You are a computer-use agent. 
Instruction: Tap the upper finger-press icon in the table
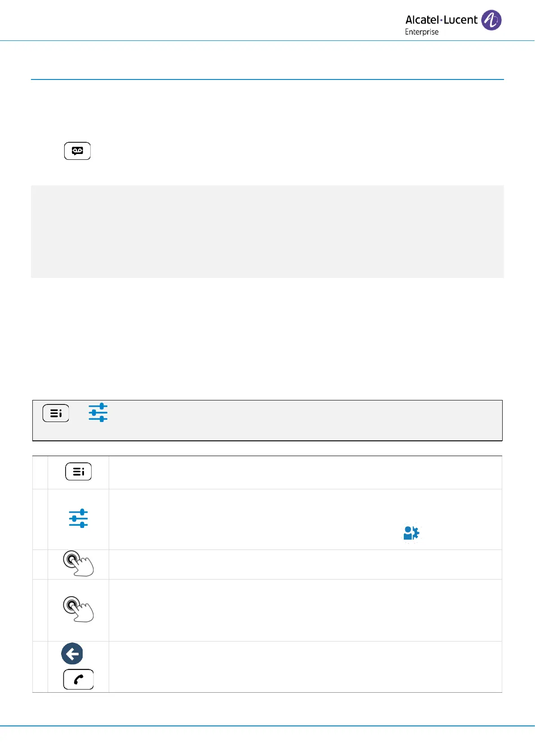tap(78, 563)
